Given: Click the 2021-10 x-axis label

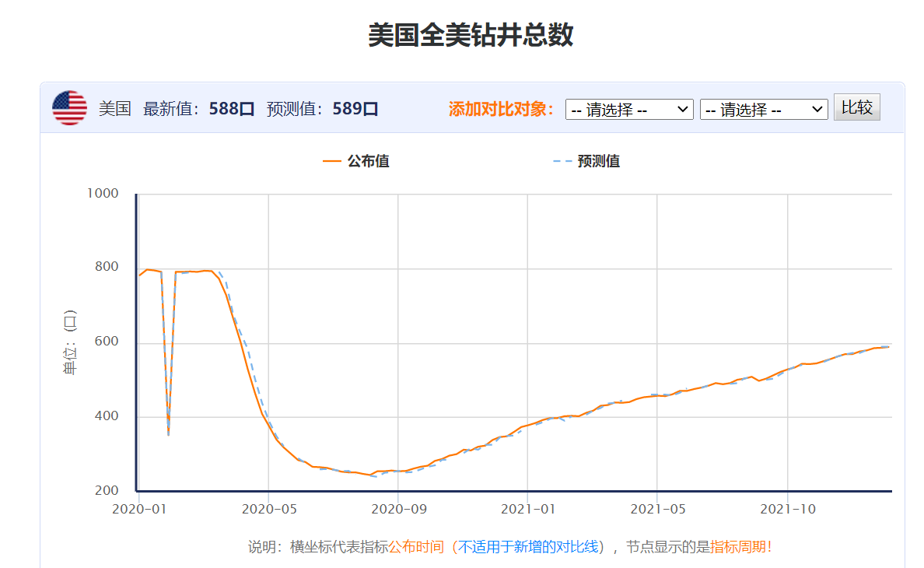Looking at the screenshot, I should 788,509.
